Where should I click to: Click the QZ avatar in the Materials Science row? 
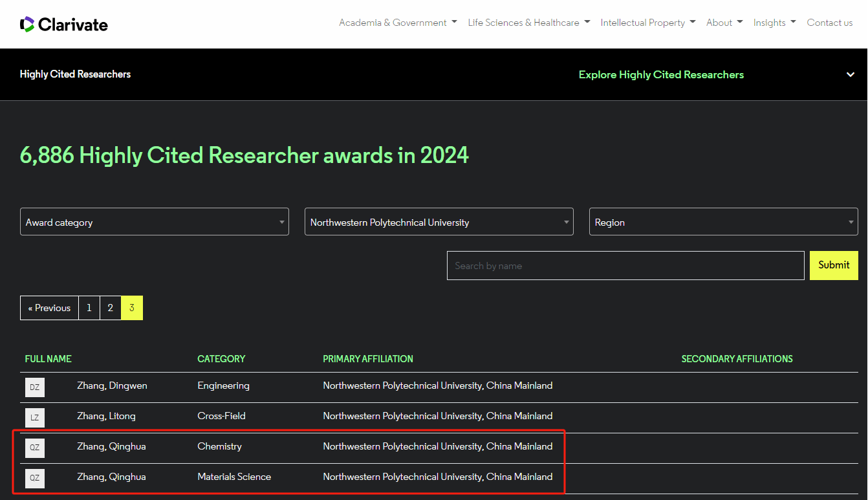[x=35, y=478]
